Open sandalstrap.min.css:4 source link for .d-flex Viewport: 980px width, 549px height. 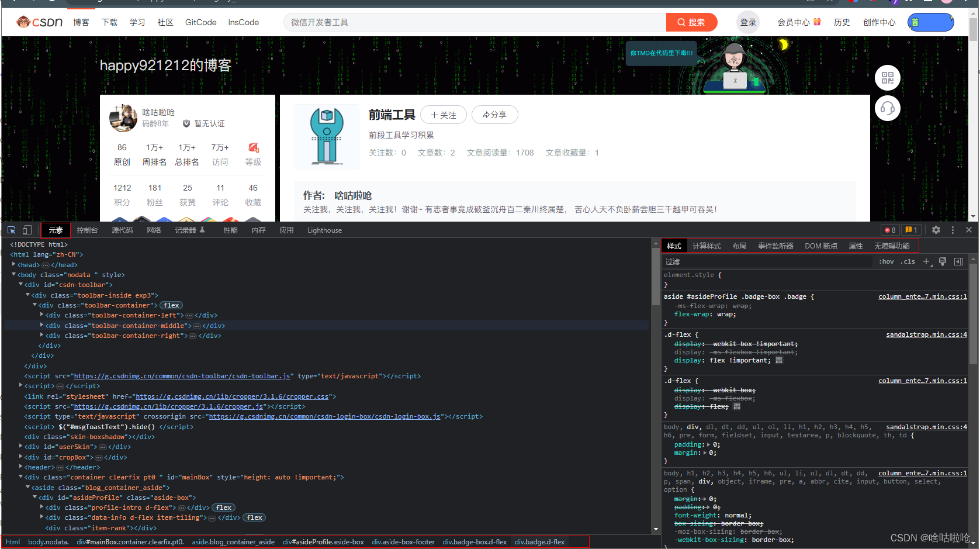pyautogui.click(x=926, y=334)
